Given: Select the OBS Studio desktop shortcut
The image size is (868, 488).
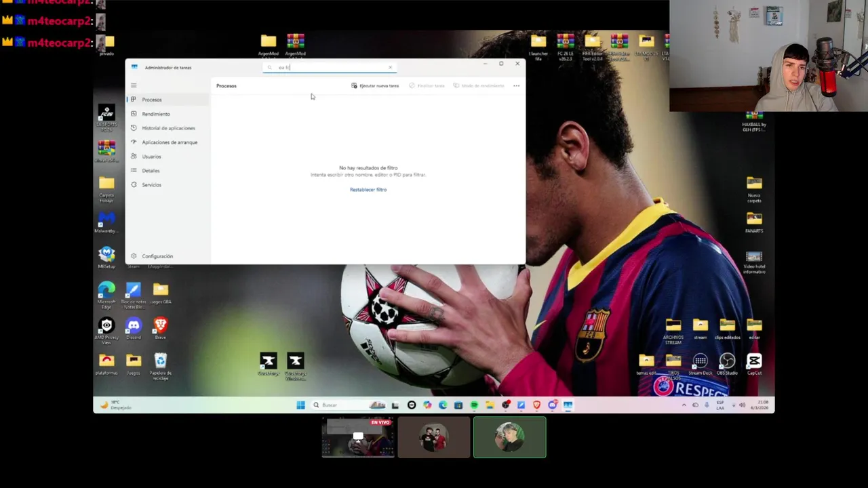Looking at the screenshot, I should (x=727, y=365).
